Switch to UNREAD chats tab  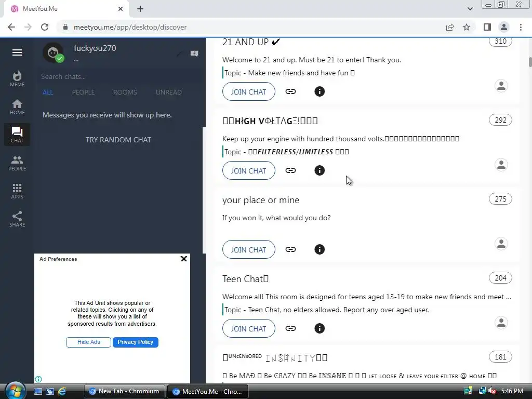169,92
